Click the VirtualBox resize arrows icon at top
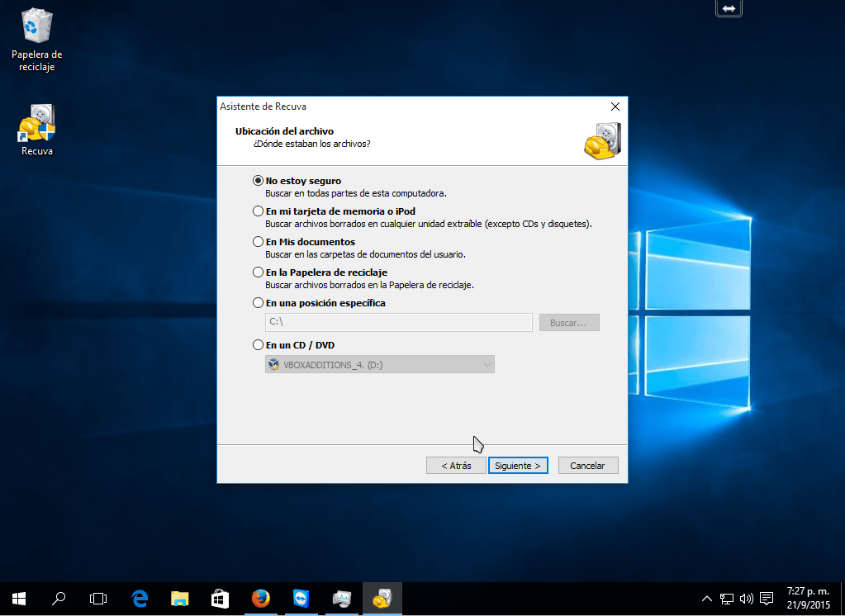The height and width of the screenshot is (616, 845). click(729, 8)
